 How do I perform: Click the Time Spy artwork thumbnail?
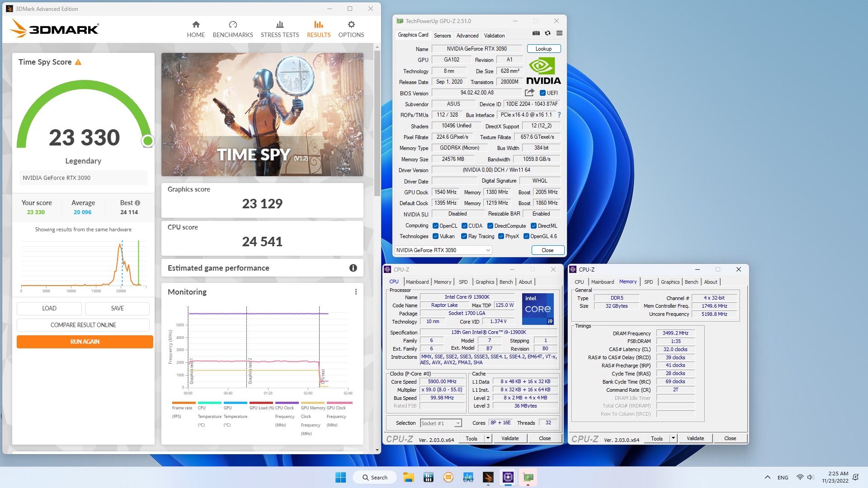262,114
